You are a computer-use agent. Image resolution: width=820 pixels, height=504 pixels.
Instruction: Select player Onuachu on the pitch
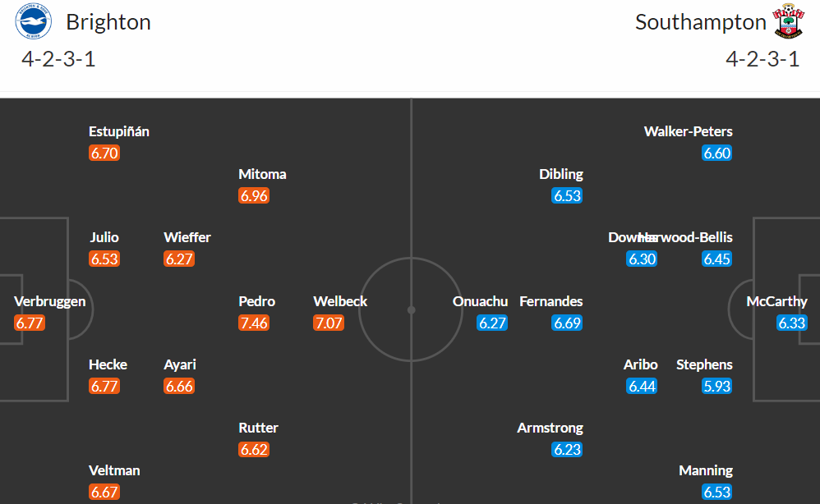pos(480,301)
